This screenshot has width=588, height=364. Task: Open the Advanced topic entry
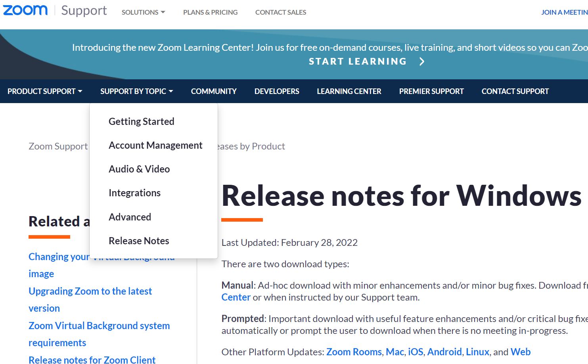click(130, 217)
